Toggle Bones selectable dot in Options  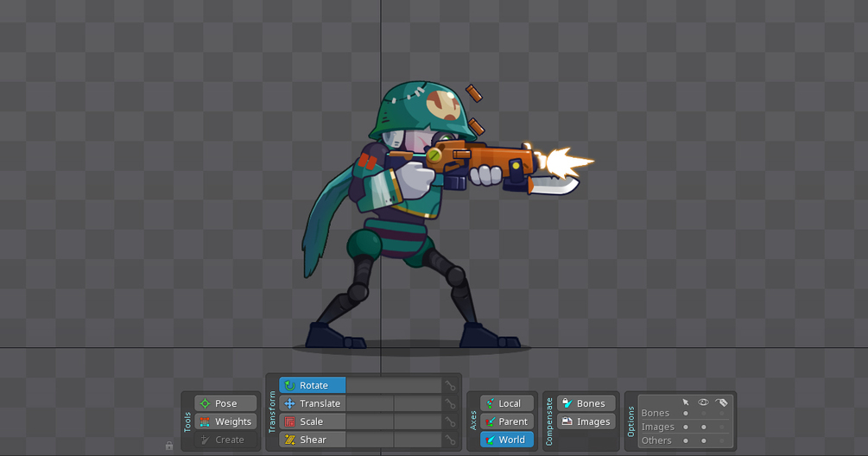click(x=686, y=414)
